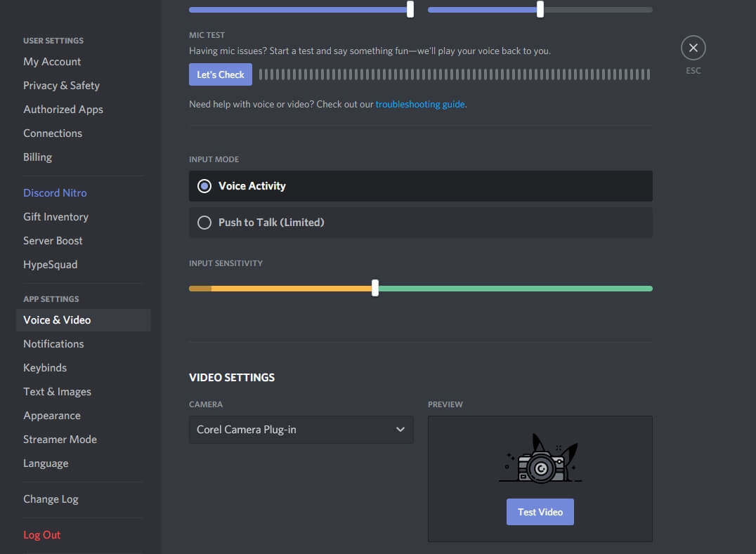Viewport: 756px width, 554px height.
Task: Open the Discord Nitro page
Action: pyautogui.click(x=55, y=192)
